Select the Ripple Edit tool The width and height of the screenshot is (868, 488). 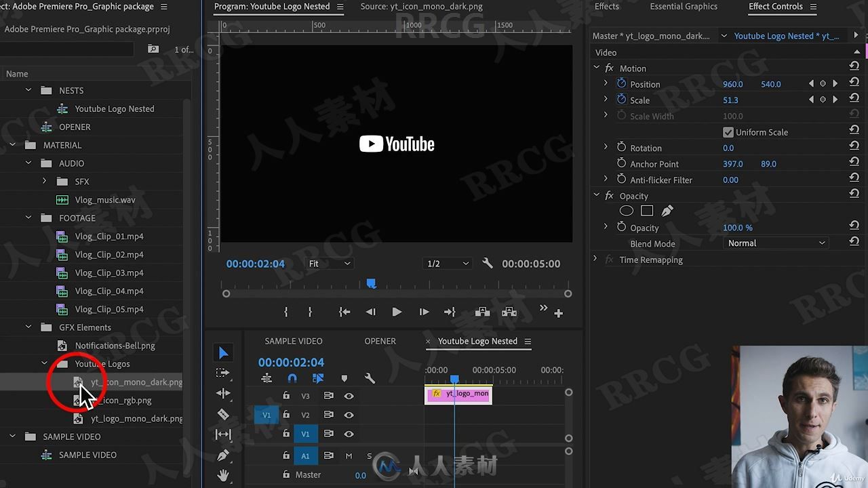[x=223, y=393]
